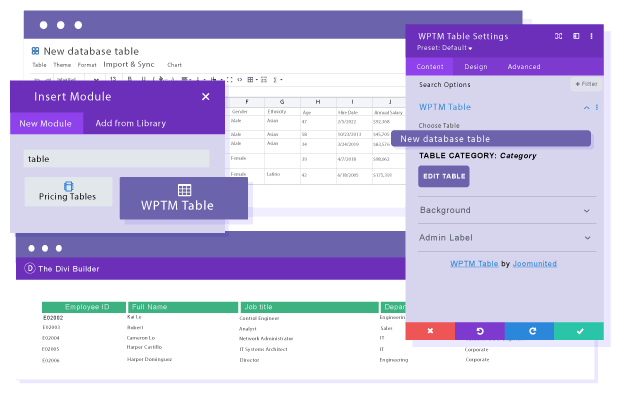Open the Table menu in table editor
The image size is (630, 396).
[x=39, y=65]
